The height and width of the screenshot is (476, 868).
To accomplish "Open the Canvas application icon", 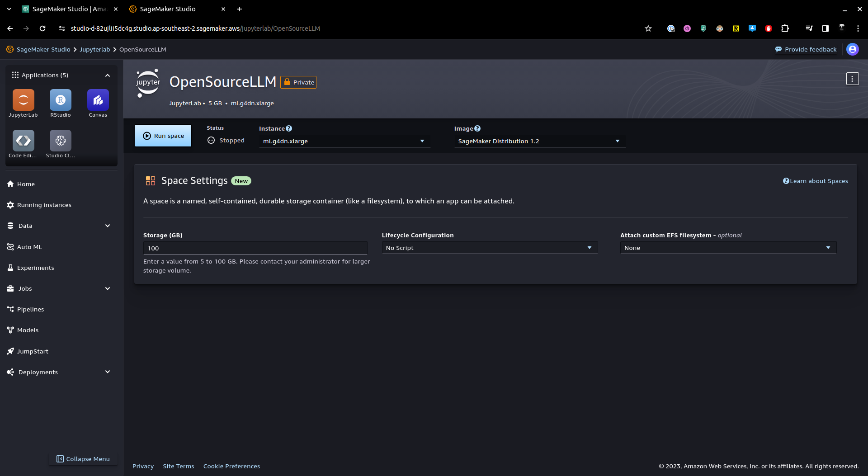I will [x=98, y=100].
